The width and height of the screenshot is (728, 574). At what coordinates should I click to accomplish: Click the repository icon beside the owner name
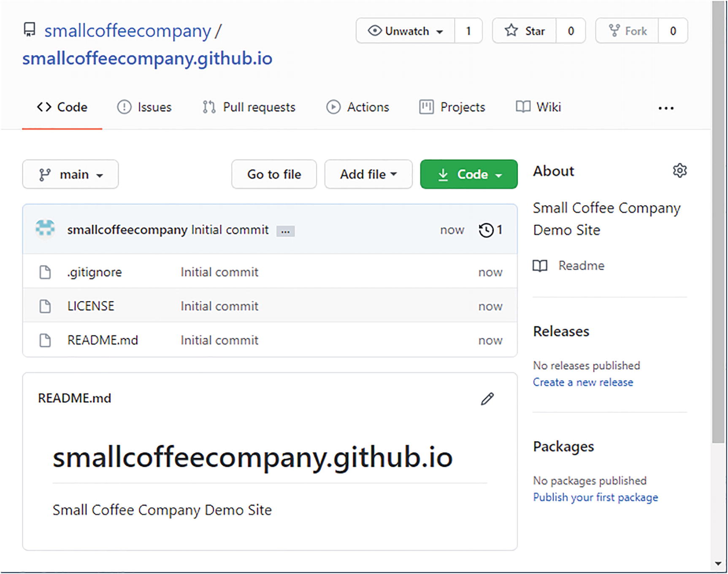[x=30, y=30]
